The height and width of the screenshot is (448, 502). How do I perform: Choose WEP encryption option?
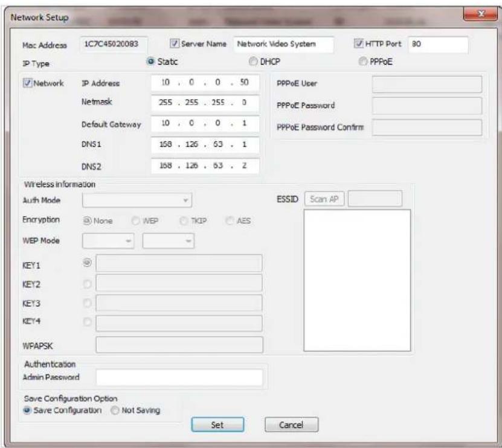136,220
